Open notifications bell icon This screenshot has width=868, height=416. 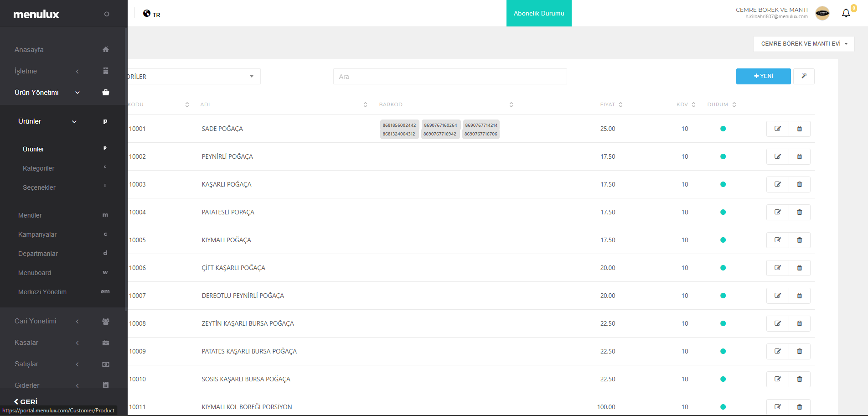pos(846,13)
